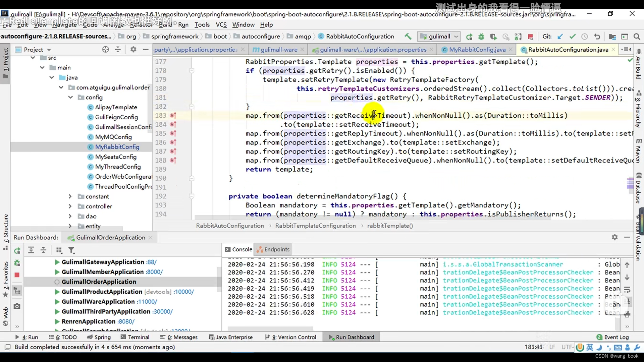Commit changes with green checkmark icon

(x=573, y=37)
